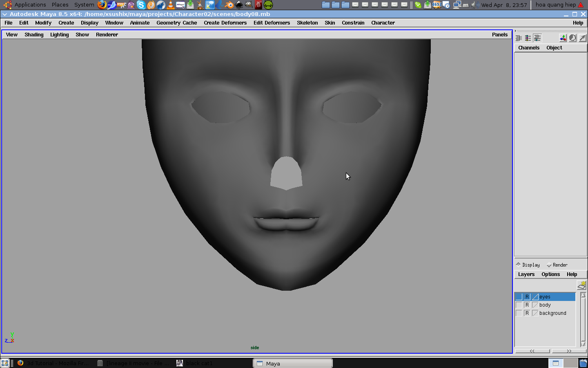The image size is (588, 368).
Task: Click the Ubuntu logo on Applications menu
Action: [7, 5]
